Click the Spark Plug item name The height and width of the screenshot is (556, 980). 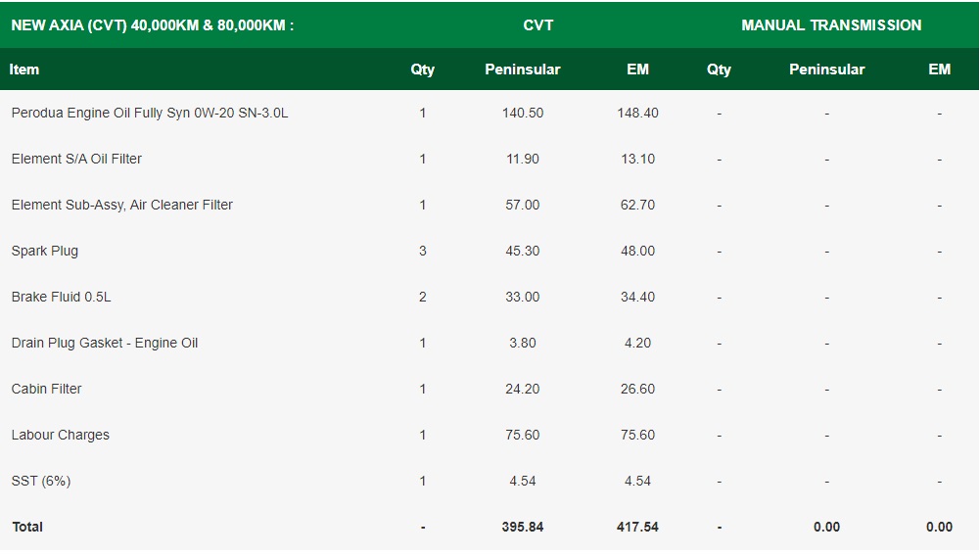[45, 251]
